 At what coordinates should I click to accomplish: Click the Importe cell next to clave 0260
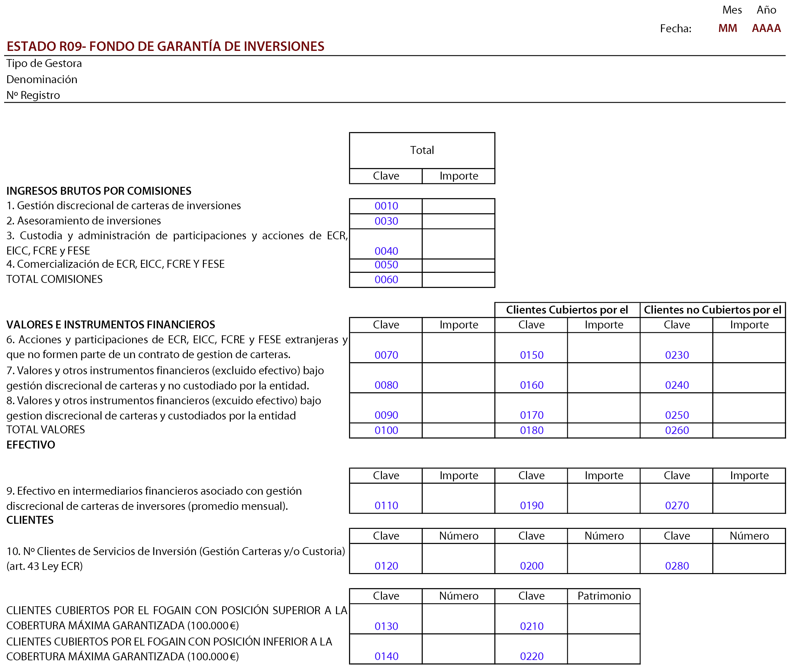tap(749, 431)
